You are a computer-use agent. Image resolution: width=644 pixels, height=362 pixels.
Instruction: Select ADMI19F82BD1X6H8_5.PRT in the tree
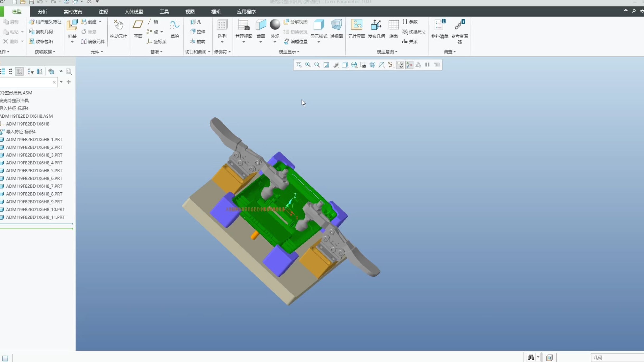coord(34,170)
